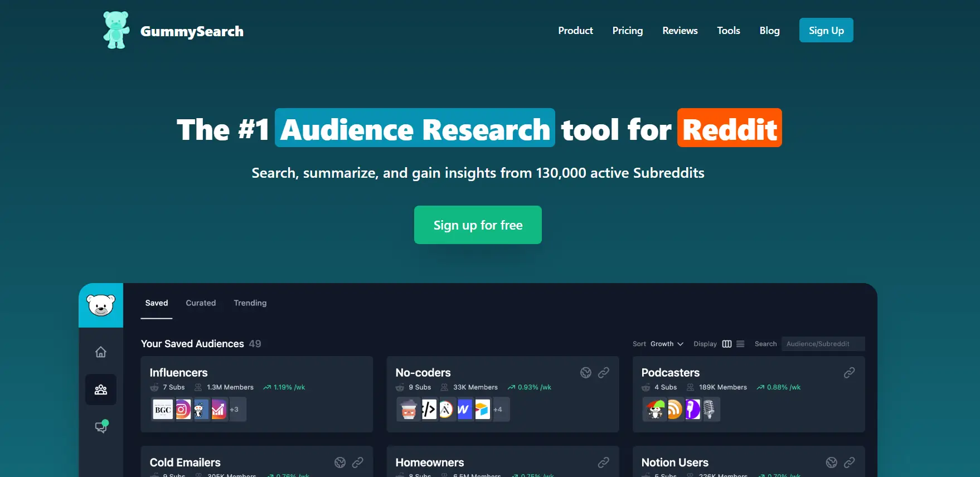Expand the +3 more subs in Influencers
Screen dimensions: 980x477
[236, 410]
